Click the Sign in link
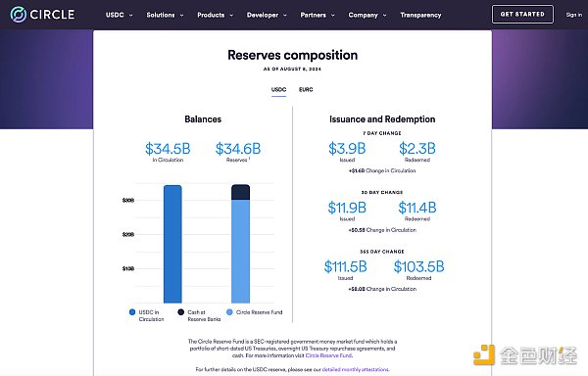The height and width of the screenshot is (376, 588). (573, 15)
